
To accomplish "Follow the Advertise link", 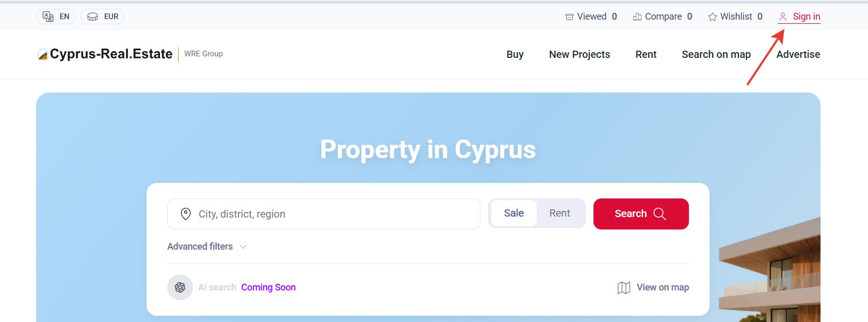I will click(x=798, y=54).
